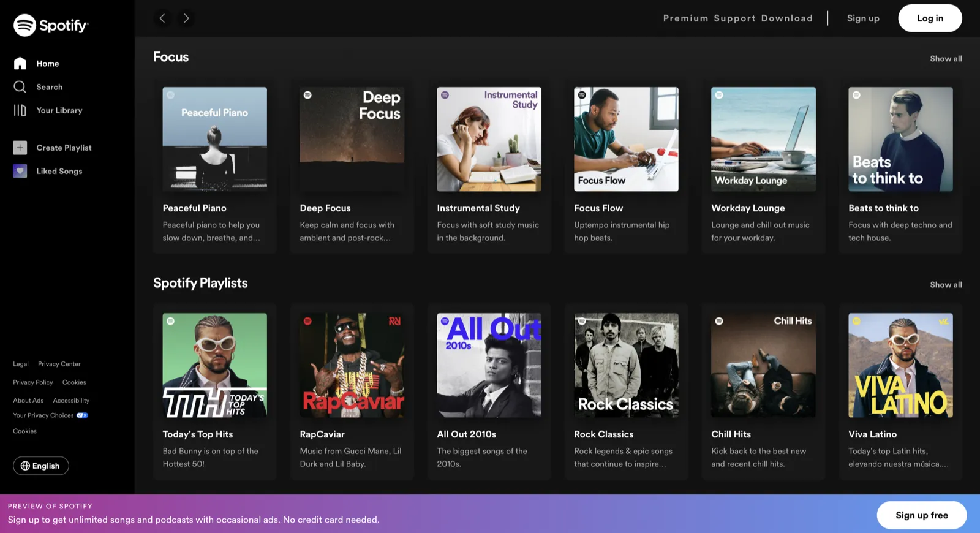The height and width of the screenshot is (533, 980).
Task: Open the Today's Top Hits cover
Action: point(215,365)
